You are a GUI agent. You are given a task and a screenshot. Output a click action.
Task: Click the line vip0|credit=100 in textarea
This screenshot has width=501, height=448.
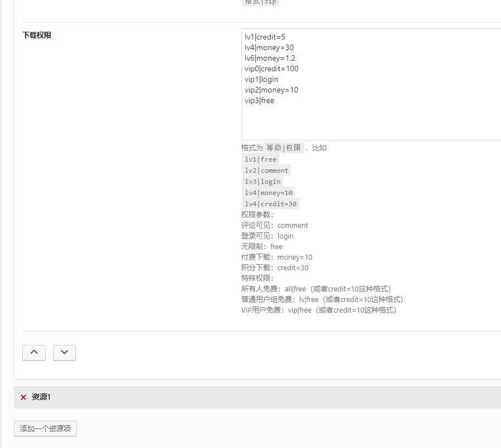tap(271, 69)
